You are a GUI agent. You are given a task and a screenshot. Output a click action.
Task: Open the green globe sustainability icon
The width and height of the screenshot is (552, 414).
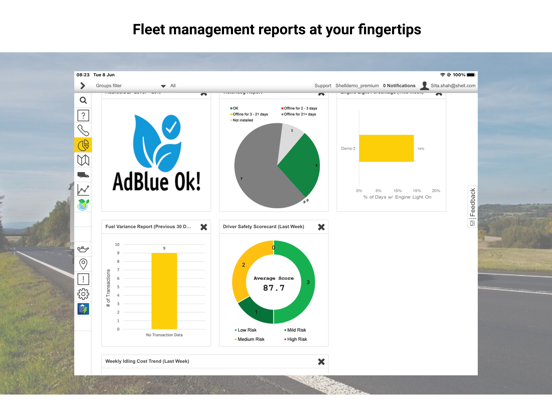[x=83, y=205]
